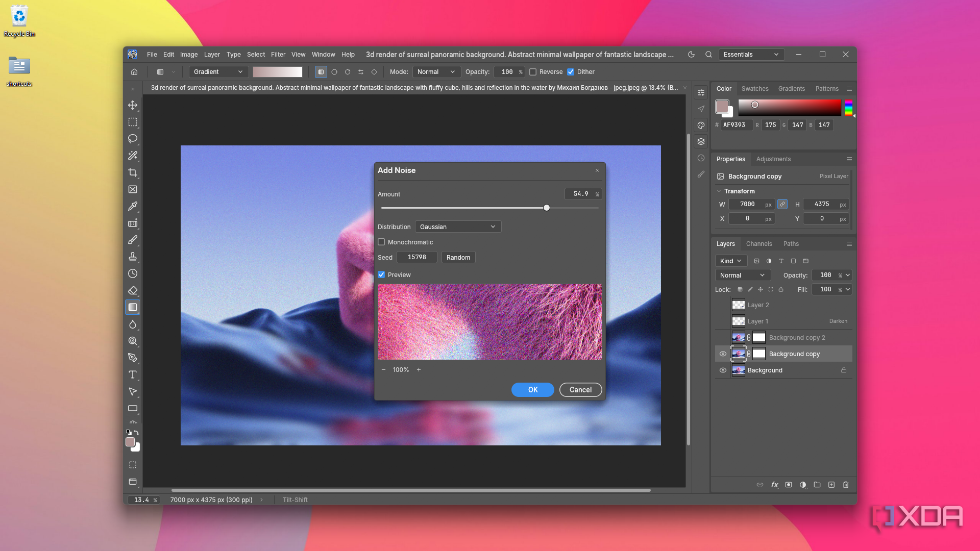The image size is (980, 551).
Task: Open the Image menu
Action: [189, 55]
